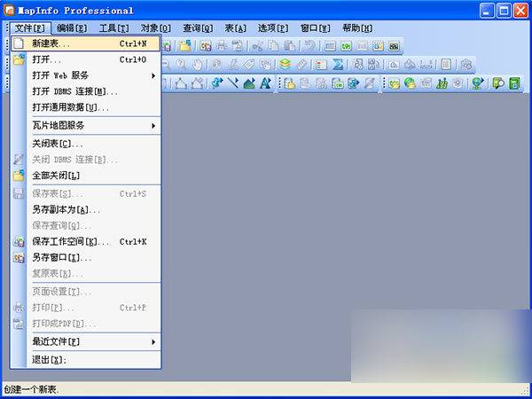Image resolution: width=532 pixels, height=399 pixels.
Task: Open Text Style letter A icon
Action: pos(265,82)
